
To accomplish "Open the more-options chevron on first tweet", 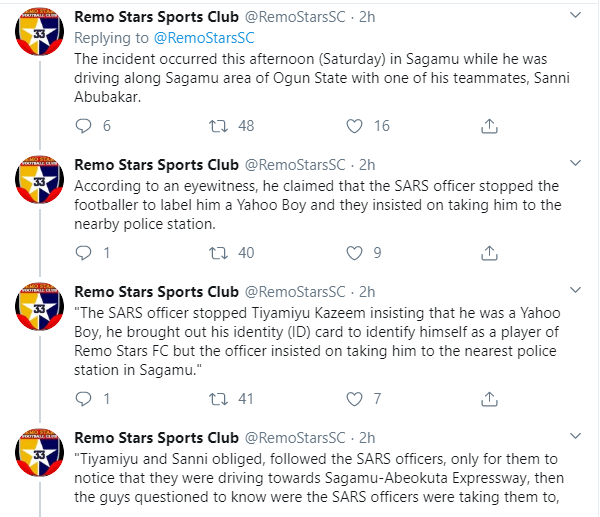I will [x=577, y=16].
